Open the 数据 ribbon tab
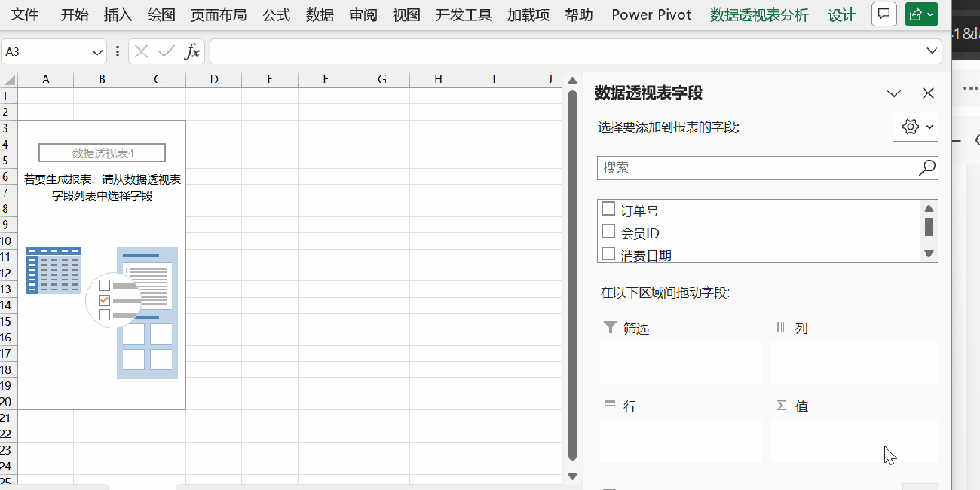 (319, 15)
